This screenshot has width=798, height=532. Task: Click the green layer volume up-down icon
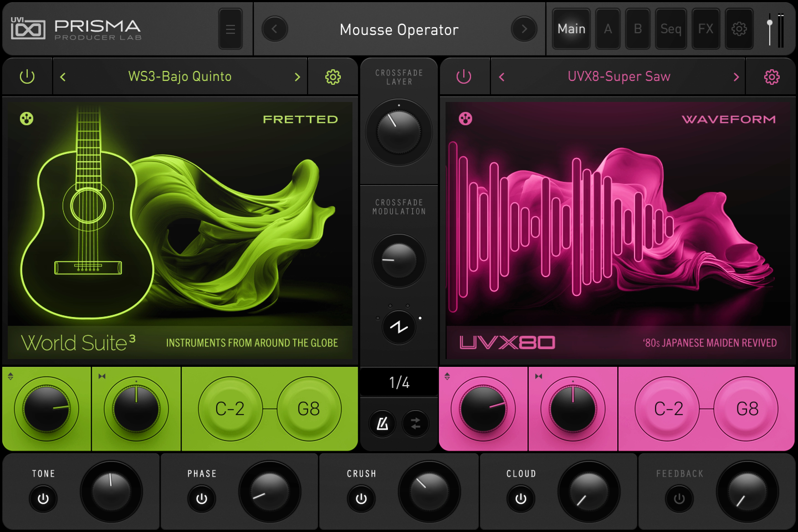click(11, 376)
